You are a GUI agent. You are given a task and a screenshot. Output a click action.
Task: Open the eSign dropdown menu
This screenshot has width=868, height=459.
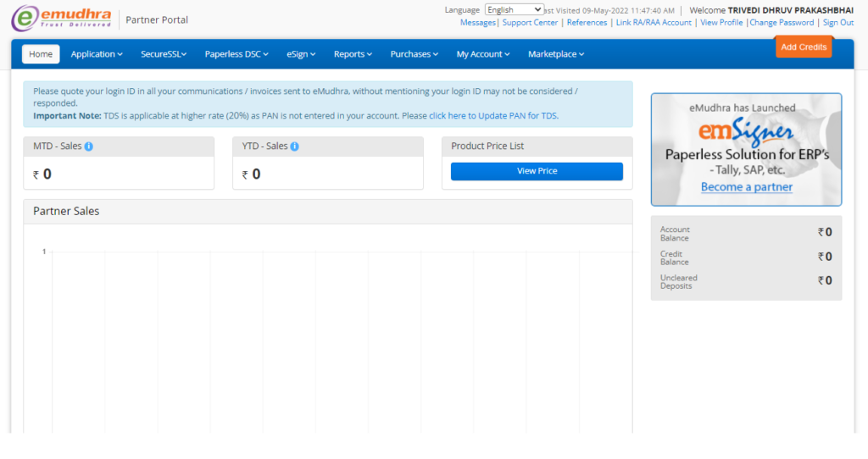pos(301,54)
